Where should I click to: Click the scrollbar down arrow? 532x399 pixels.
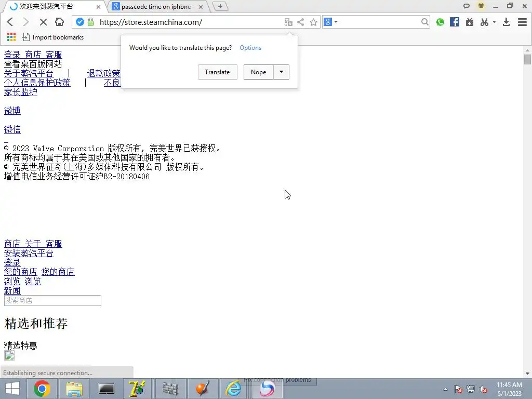pyautogui.click(x=527, y=374)
